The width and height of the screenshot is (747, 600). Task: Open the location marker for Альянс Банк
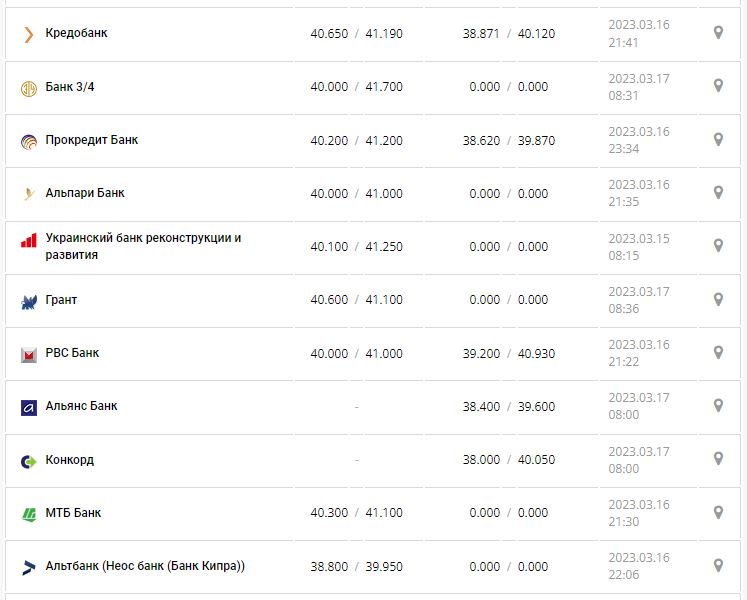[718, 406]
